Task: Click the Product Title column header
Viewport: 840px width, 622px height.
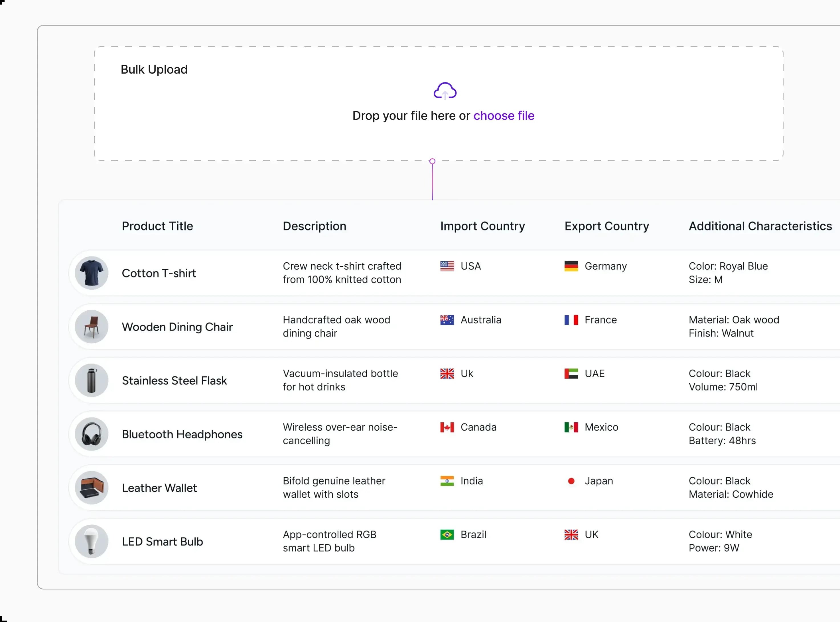Action: [x=157, y=226]
